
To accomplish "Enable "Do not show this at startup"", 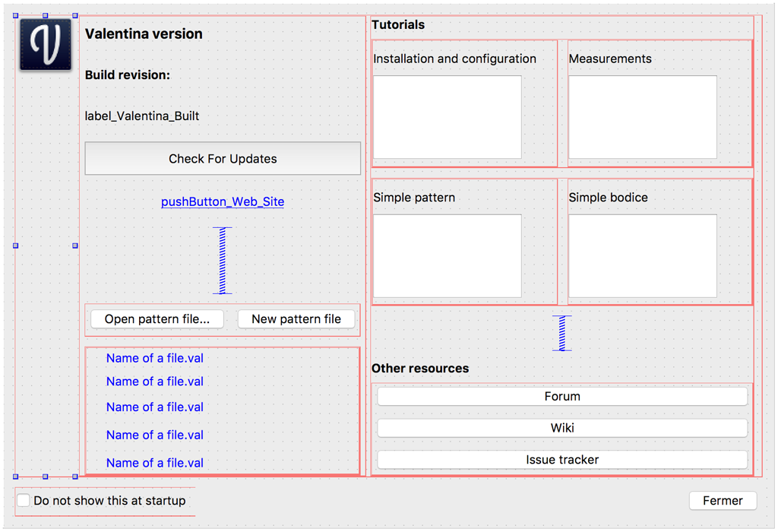I will pos(23,500).
